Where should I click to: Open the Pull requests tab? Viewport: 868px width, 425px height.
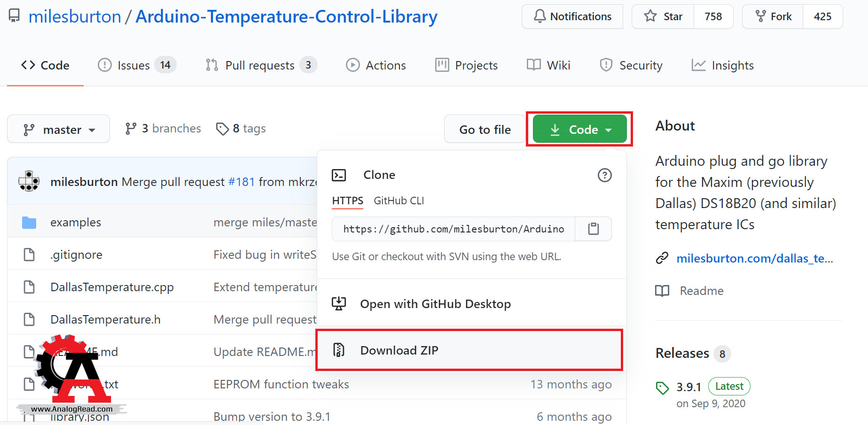261,65
